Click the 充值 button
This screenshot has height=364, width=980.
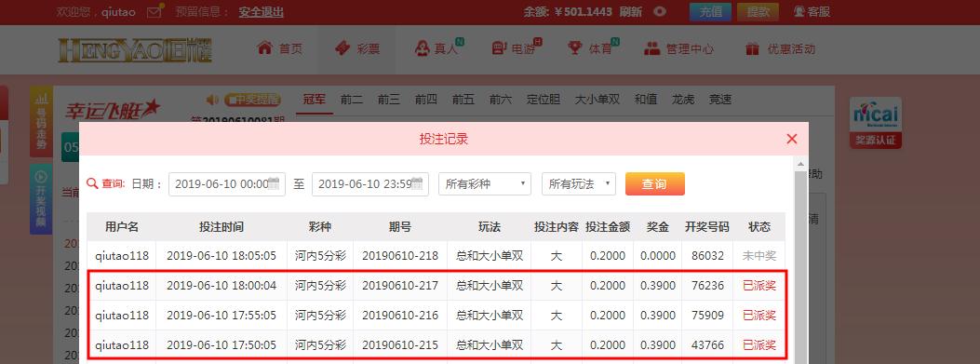pyautogui.click(x=711, y=11)
